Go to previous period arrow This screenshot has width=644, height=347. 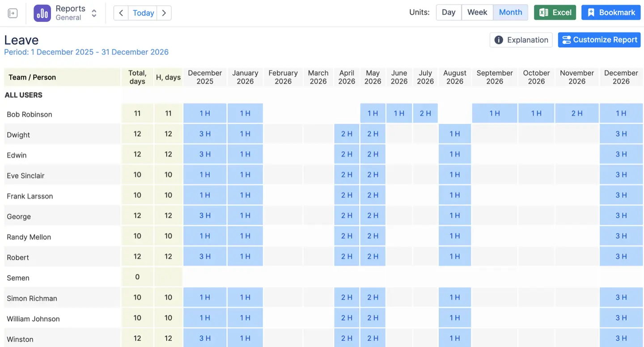(x=121, y=13)
